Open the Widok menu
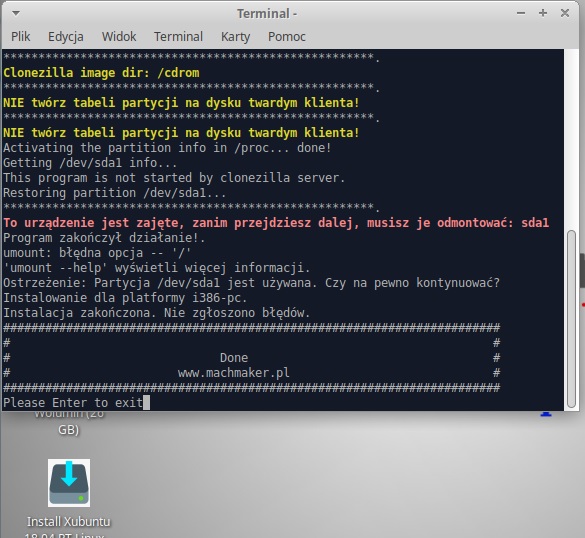The image size is (585, 538). coord(119,37)
